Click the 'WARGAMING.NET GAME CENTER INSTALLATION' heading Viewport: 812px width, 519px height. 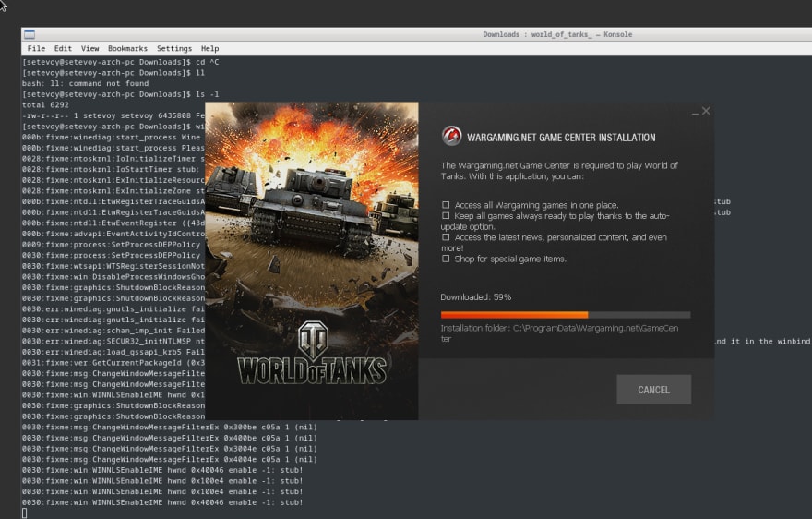point(561,138)
